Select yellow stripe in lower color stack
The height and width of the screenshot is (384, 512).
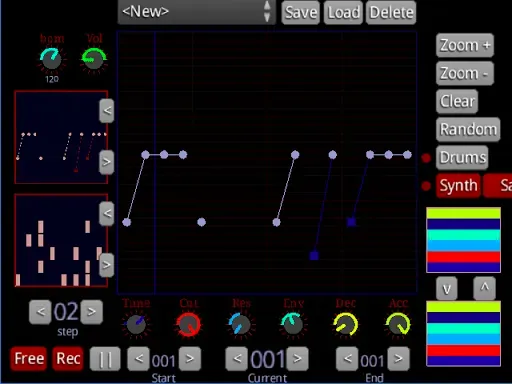463,307
